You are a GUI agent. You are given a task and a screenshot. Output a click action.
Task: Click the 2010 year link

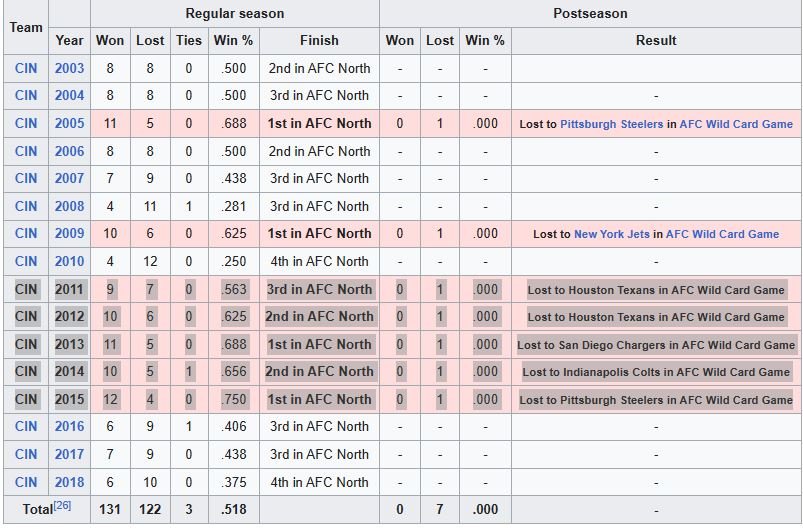69,261
